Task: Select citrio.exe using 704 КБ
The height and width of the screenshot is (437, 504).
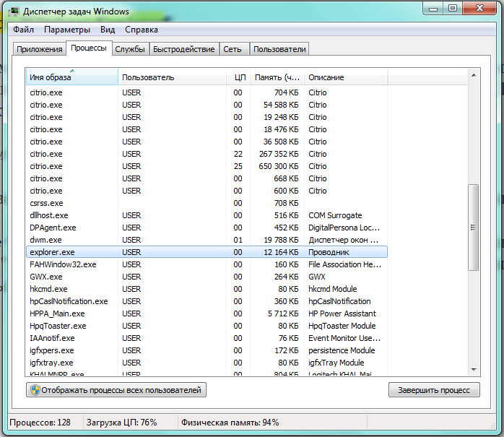Action: pyautogui.click(x=207, y=92)
